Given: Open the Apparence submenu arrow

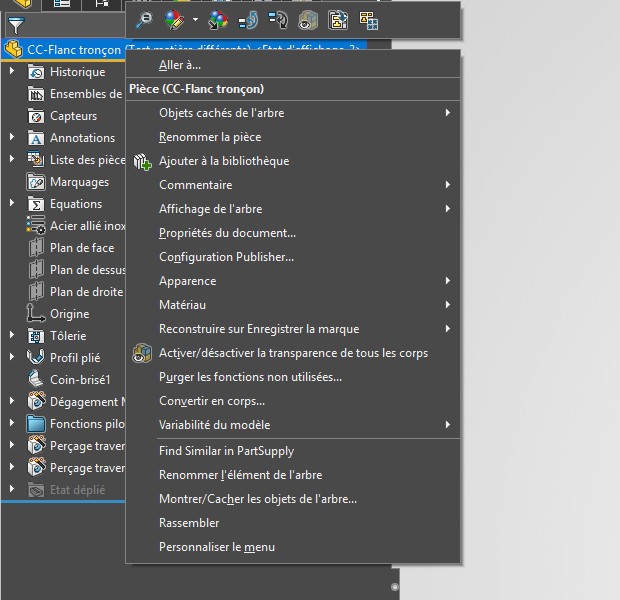Looking at the screenshot, I should (448, 281).
